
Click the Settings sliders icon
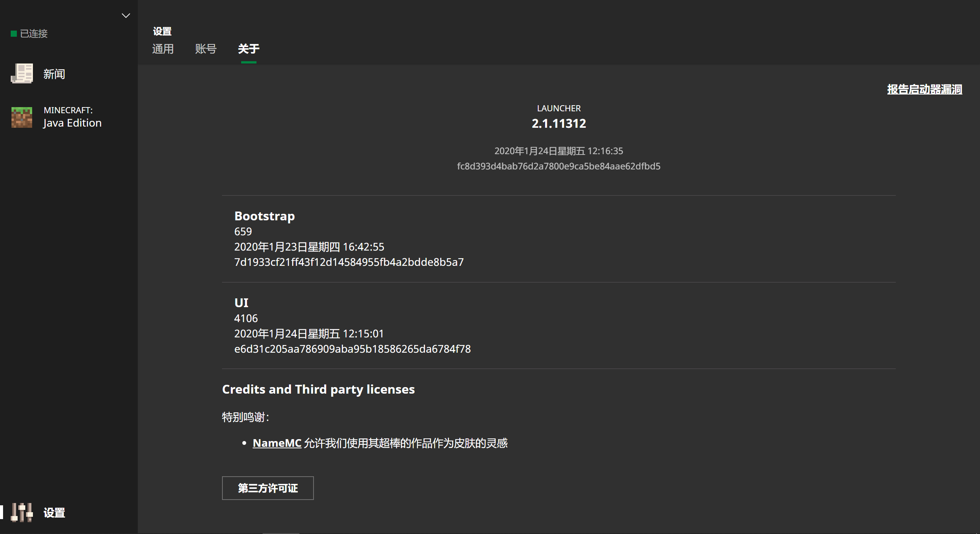click(x=22, y=512)
